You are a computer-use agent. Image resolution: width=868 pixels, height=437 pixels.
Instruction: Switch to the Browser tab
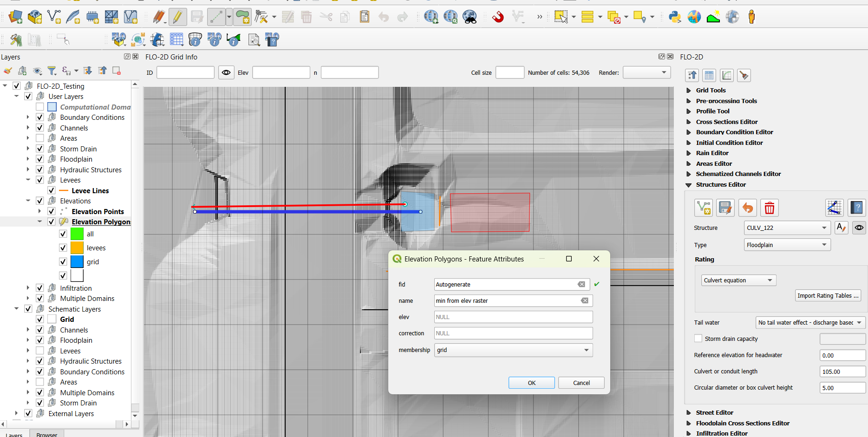coord(46,434)
